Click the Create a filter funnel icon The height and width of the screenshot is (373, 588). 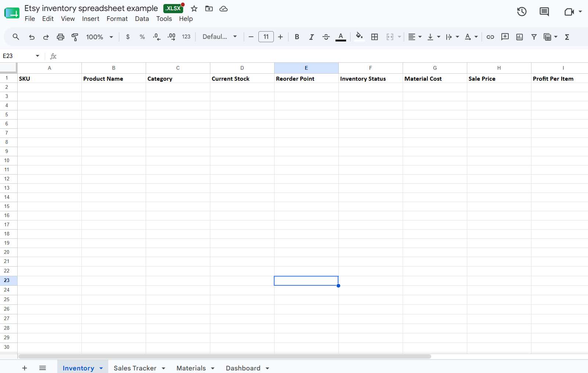pyautogui.click(x=534, y=37)
